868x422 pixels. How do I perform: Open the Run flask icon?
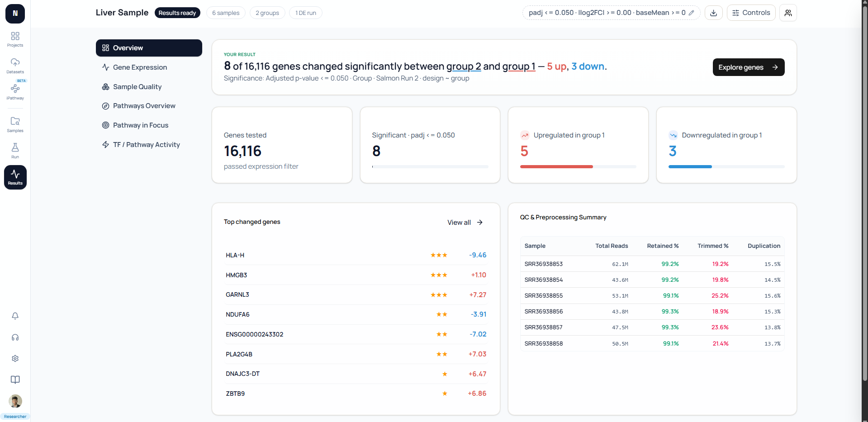[x=15, y=151]
